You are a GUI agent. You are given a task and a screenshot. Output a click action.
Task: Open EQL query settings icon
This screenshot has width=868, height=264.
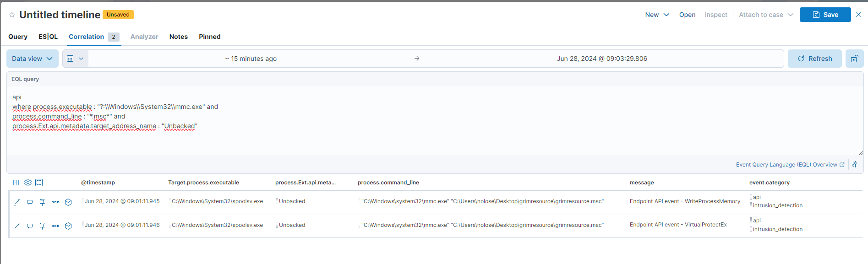click(x=854, y=165)
